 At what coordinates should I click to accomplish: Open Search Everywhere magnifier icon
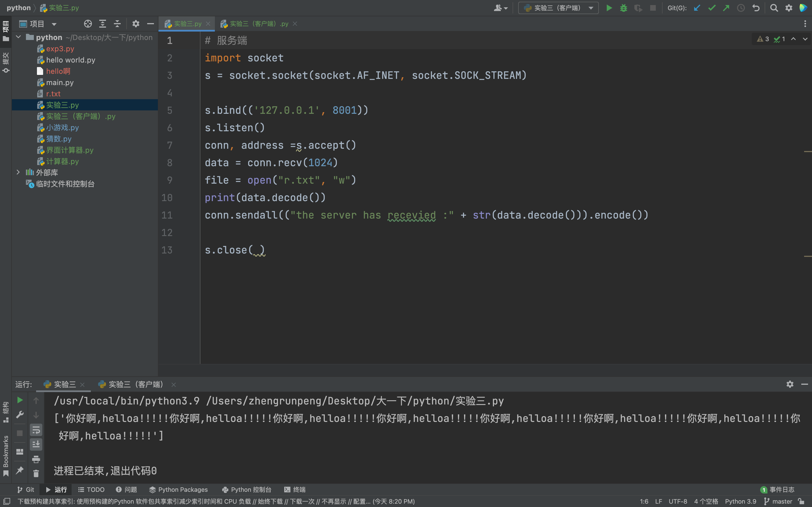774,8
